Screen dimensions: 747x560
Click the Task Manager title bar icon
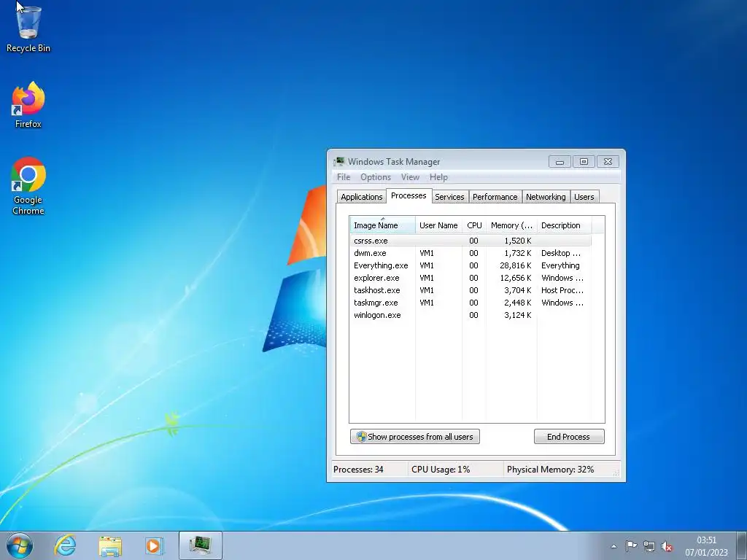(x=339, y=161)
